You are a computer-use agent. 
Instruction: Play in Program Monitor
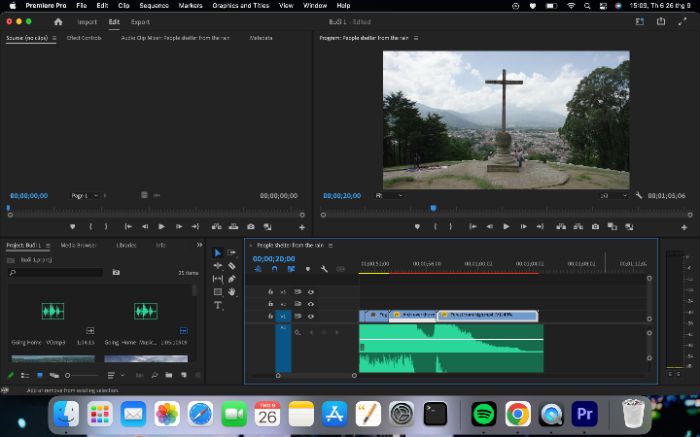pos(506,227)
